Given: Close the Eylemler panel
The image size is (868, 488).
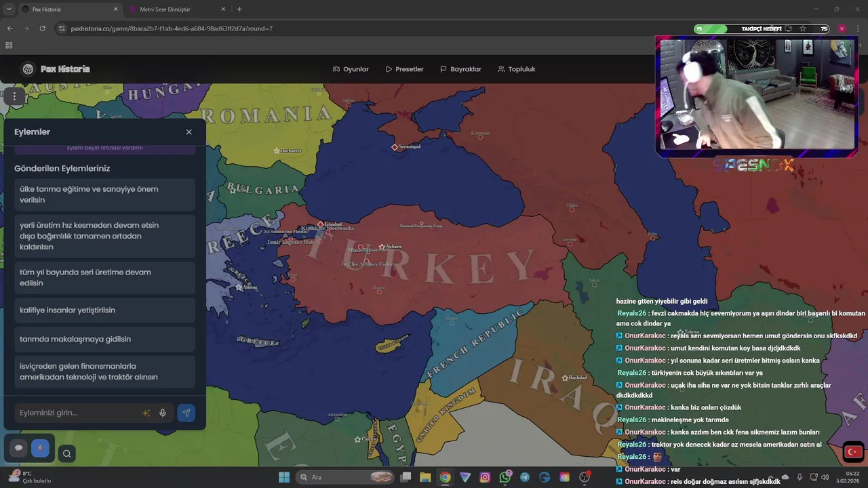Looking at the screenshot, I should (189, 132).
